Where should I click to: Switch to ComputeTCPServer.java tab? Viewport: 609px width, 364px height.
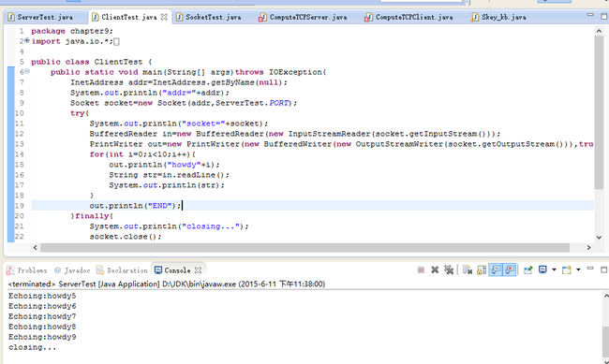click(x=308, y=17)
